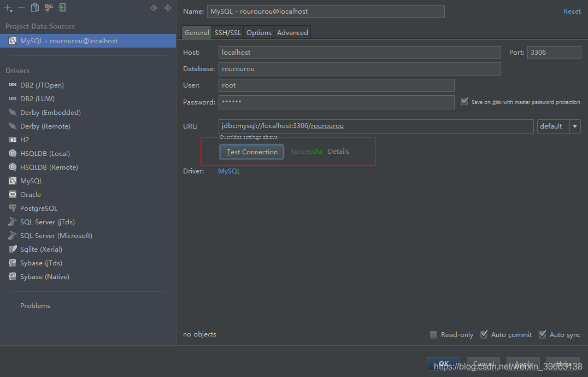This screenshot has height=377, width=588.
Task: Click the Sybase (Native) driver icon
Action: tap(13, 276)
